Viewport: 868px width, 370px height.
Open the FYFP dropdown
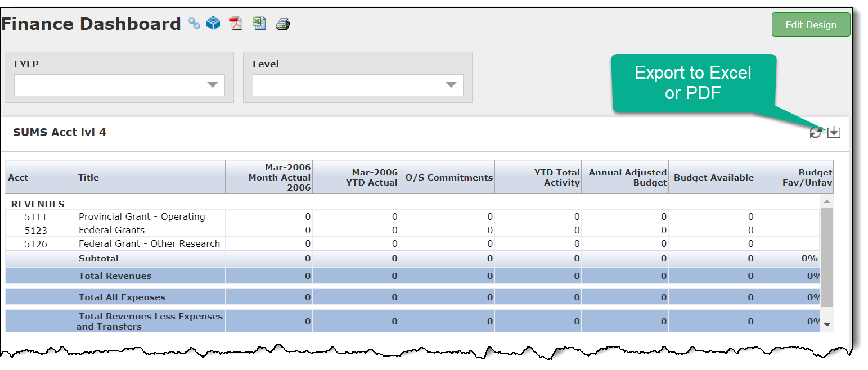tap(119, 85)
